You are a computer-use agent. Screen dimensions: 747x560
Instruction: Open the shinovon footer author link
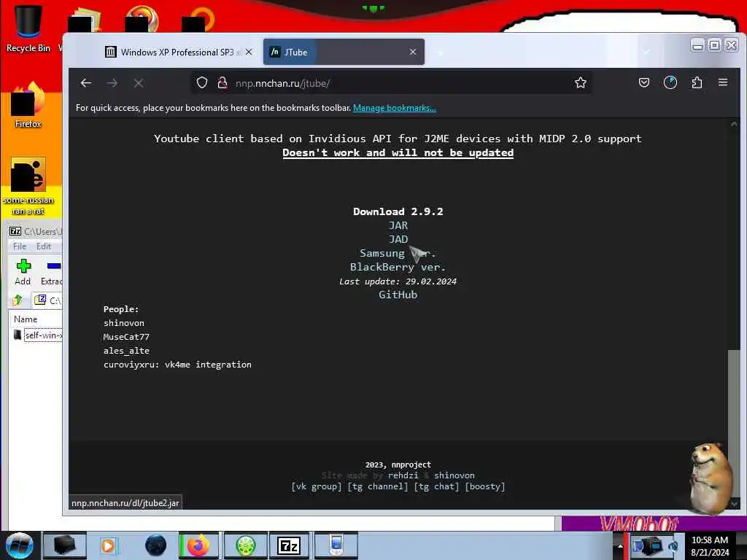(x=454, y=475)
